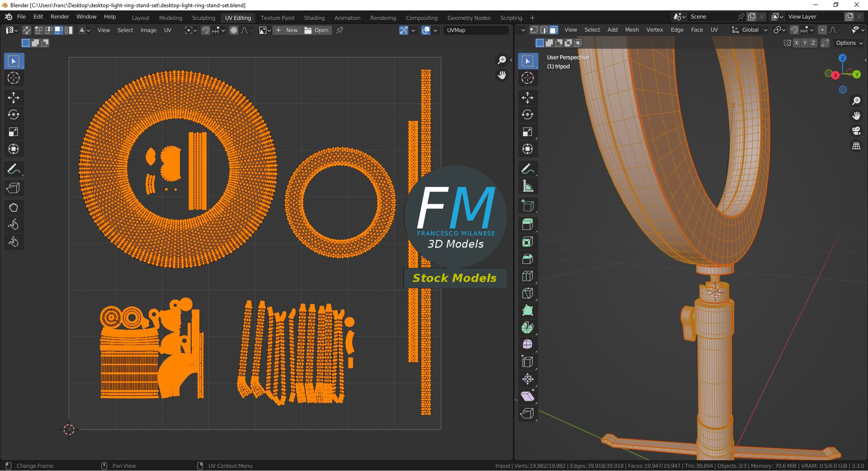Select the Annotate tool in UV editor

[14, 169]
